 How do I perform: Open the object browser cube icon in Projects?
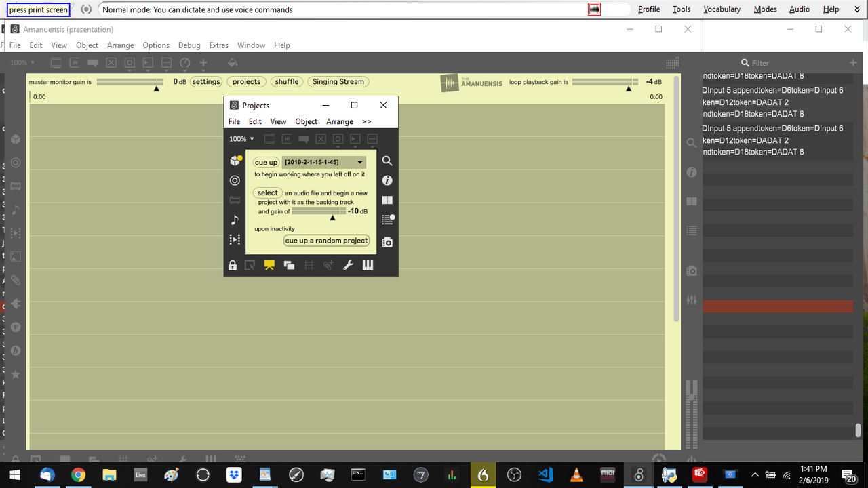235,161
